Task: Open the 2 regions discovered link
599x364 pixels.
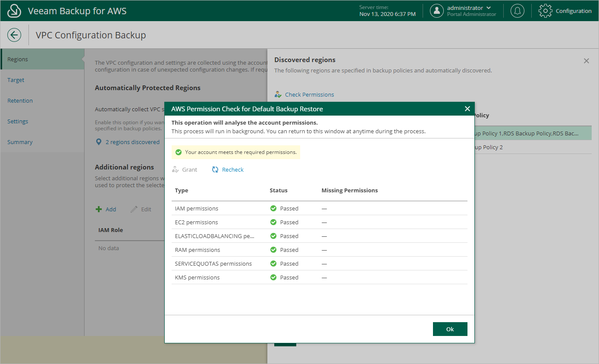Action: [x=132, y=142]
